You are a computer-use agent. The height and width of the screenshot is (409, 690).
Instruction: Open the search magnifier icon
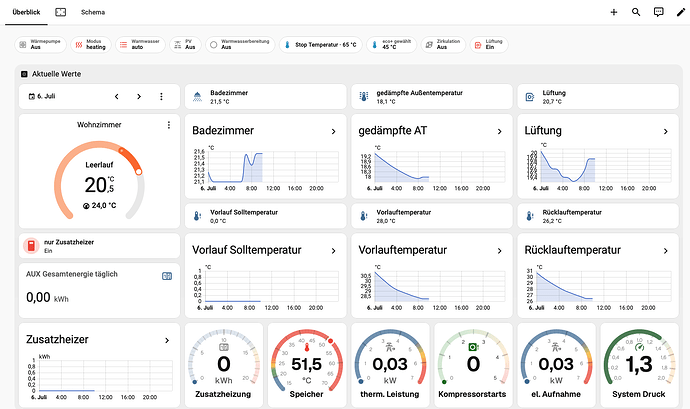[x=636, y=12]
